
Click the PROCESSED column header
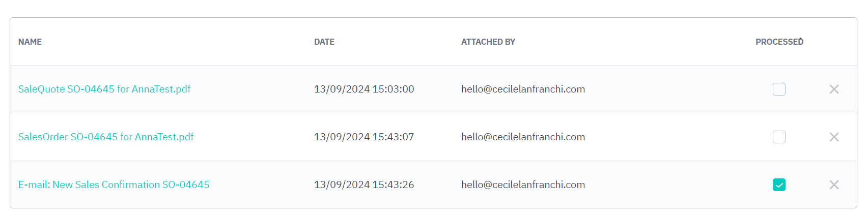click(779, 42)
